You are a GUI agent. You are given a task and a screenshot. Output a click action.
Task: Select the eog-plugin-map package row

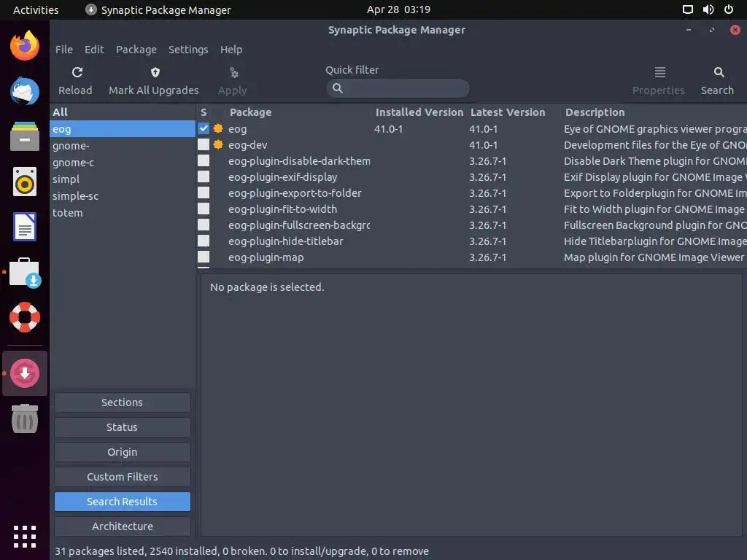472,257
